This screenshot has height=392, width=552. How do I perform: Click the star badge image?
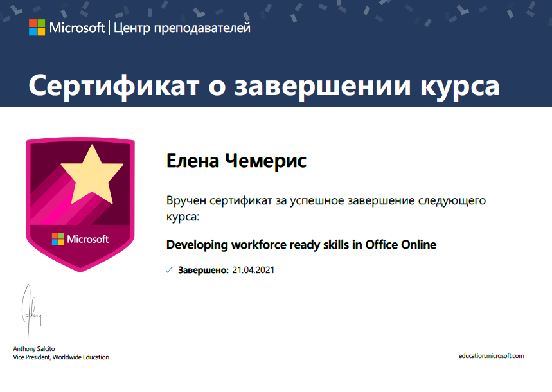pyautogui.click(x=80, y=204)
